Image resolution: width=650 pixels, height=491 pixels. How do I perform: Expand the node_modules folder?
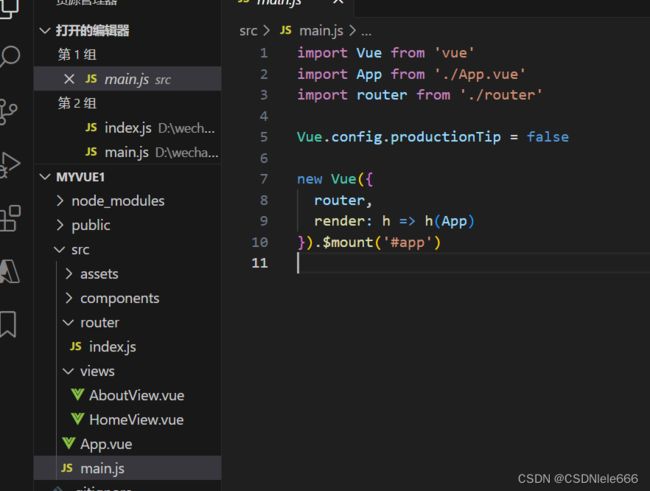point(60,201)
